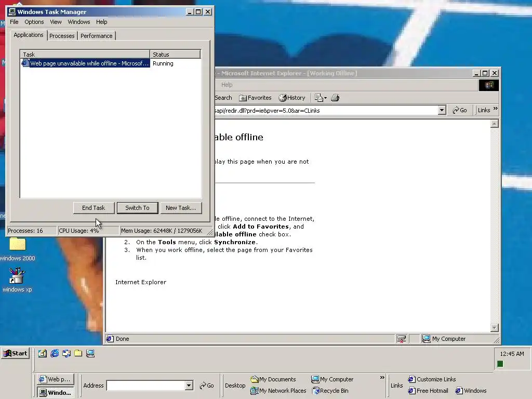The width and height of the screenshot is (532, 399).
Task: Open Recycle Bin from Desktop toolbar
Action: pyautogui.click(x=330, y=391)
